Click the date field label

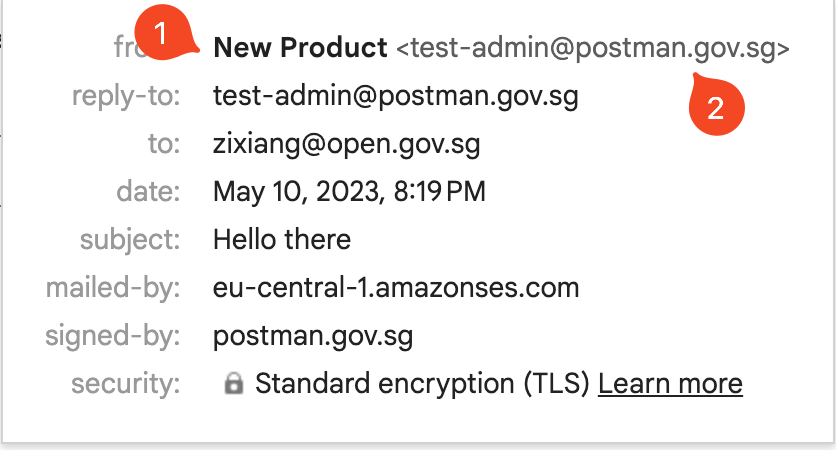148,192
